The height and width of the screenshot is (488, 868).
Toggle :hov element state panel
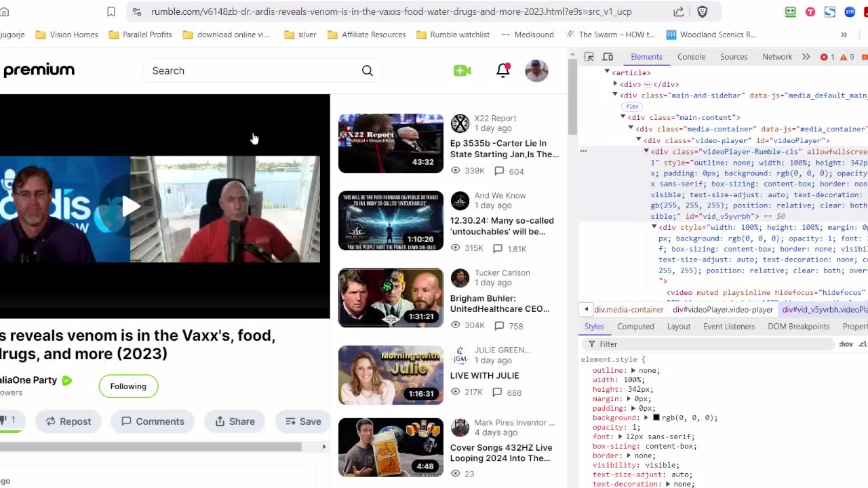[846, 344]
